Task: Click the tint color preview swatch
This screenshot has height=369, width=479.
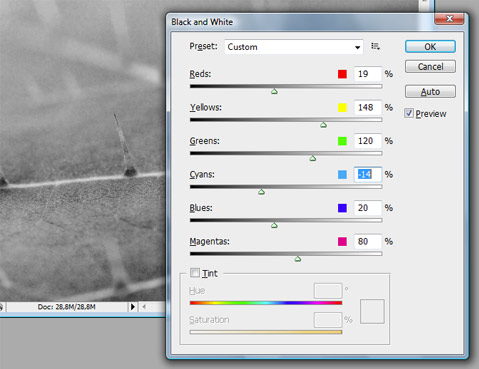Action: [x=372, y=311]
